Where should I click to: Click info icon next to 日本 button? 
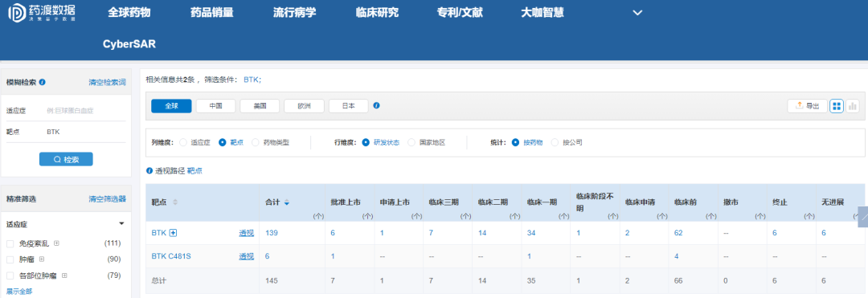376,105
